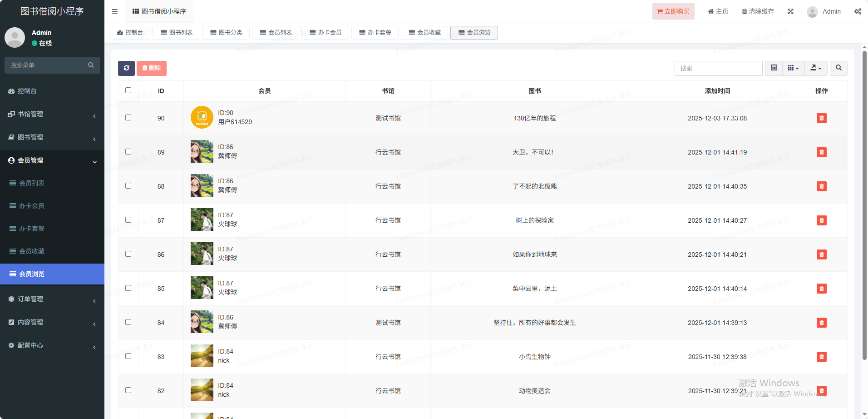Open the settings gears icon at top right
868x419 pixels.
[x=858, y=11]
